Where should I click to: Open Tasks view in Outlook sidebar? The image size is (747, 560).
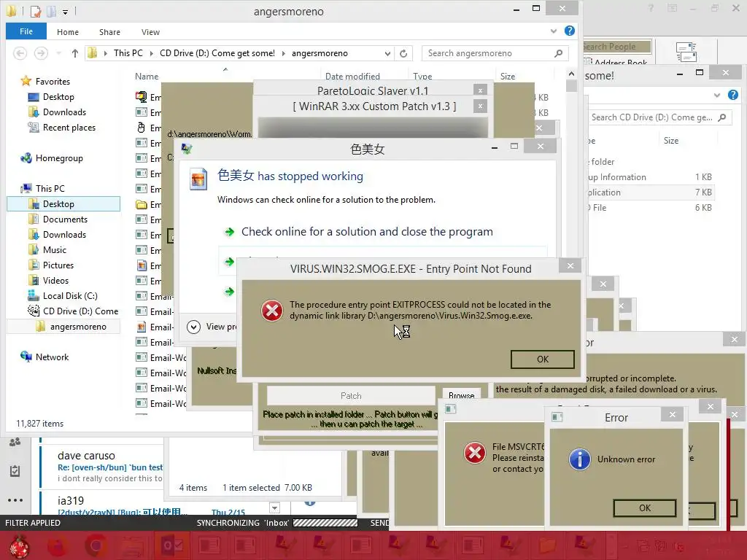[15, 471]
